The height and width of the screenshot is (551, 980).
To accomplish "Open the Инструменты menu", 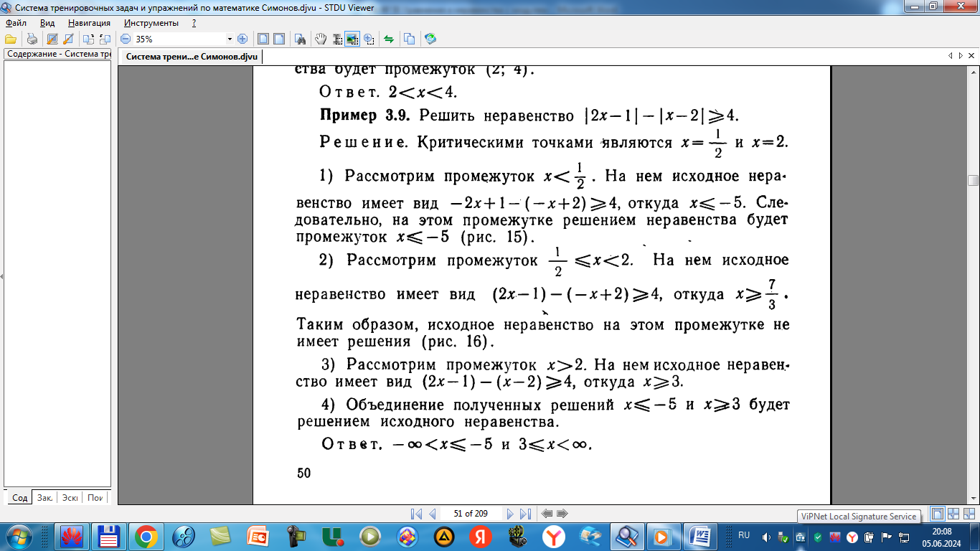I will (151, 22).
